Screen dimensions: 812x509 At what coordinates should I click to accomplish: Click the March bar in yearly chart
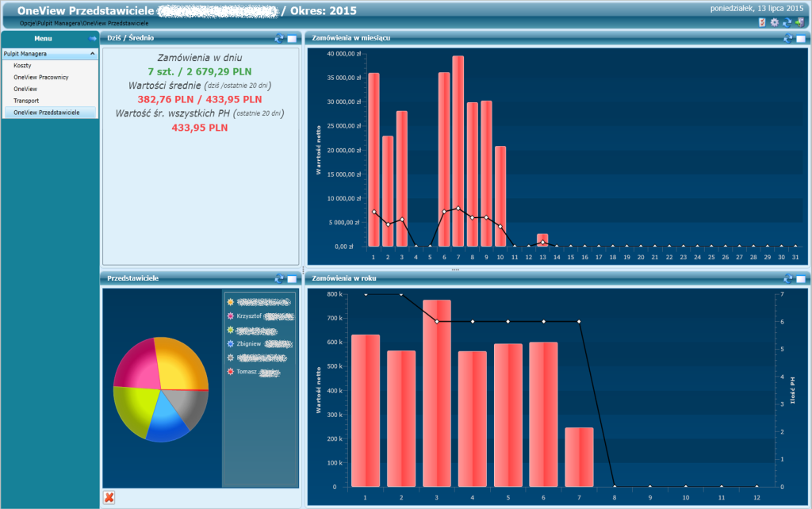point(437,393)
